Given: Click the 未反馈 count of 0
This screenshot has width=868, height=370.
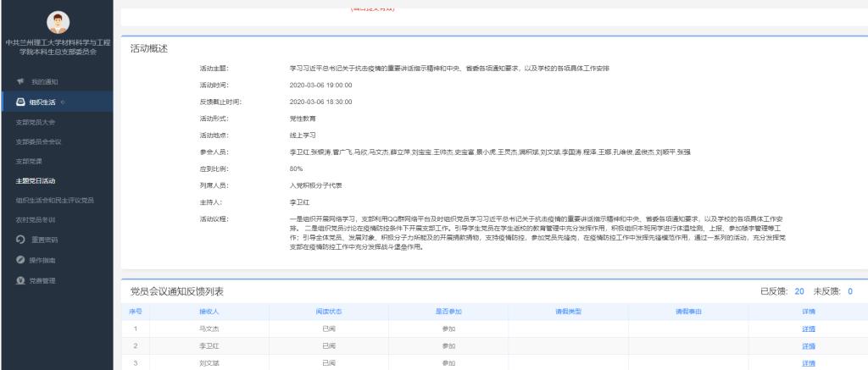Looking at the screenshot, I should click(x=849, y=291).
